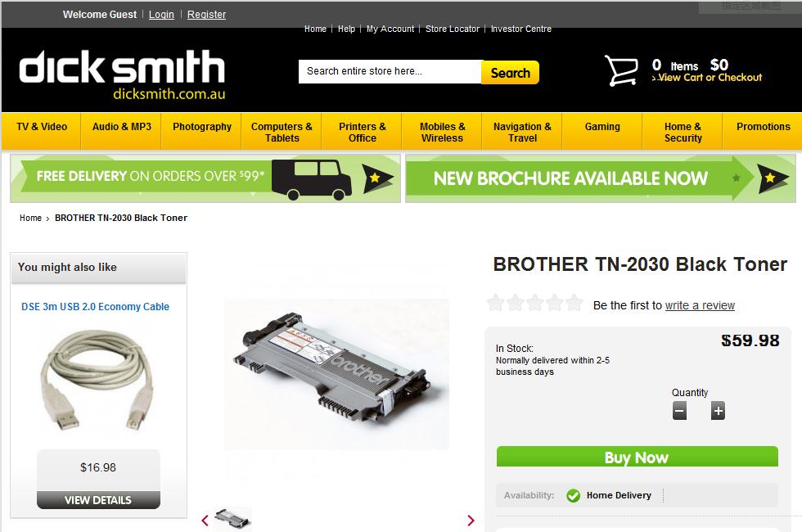Image resolution: width=802 pixels, height=532 pixels.
Task: Open the Login link
Action: coord(162,15)
